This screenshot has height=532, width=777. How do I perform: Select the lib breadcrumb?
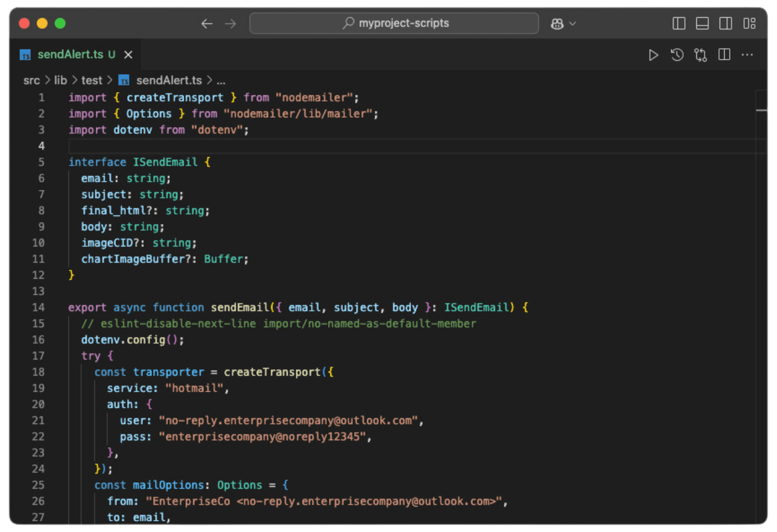(61, 80)
